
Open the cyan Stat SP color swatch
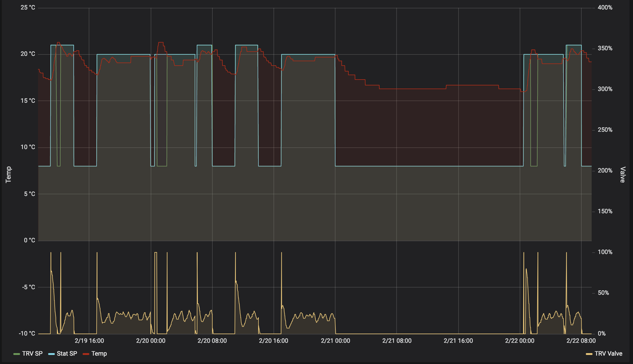coord(51,354)
